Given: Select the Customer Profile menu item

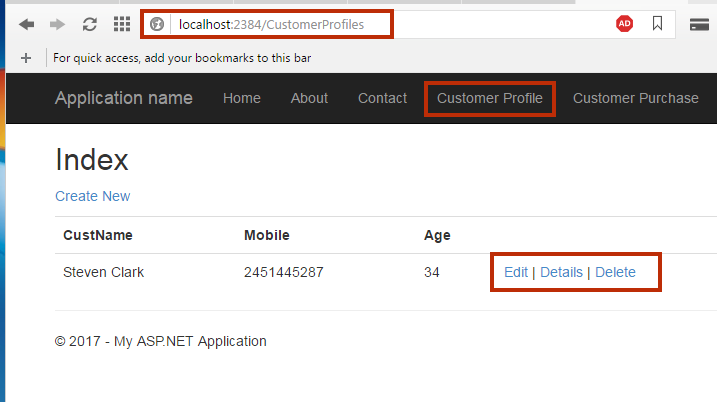Looking at the screenshot, I should coord(490,98).
